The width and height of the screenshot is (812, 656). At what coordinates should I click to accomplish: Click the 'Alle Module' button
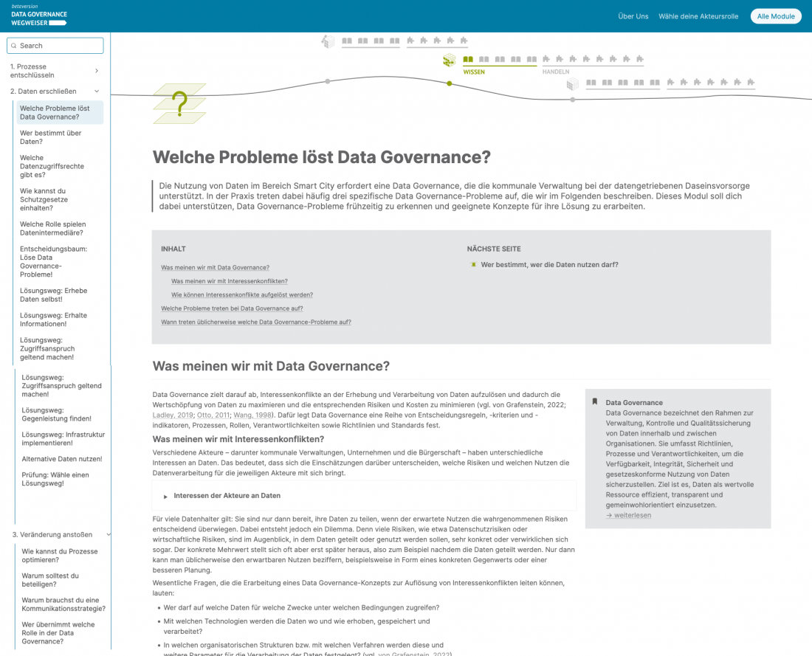pos(776,15)
